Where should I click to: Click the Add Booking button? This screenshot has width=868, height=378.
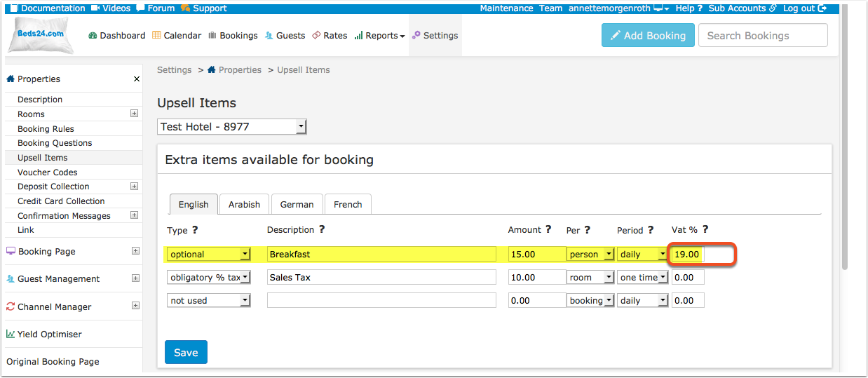(x=648, y=36)
